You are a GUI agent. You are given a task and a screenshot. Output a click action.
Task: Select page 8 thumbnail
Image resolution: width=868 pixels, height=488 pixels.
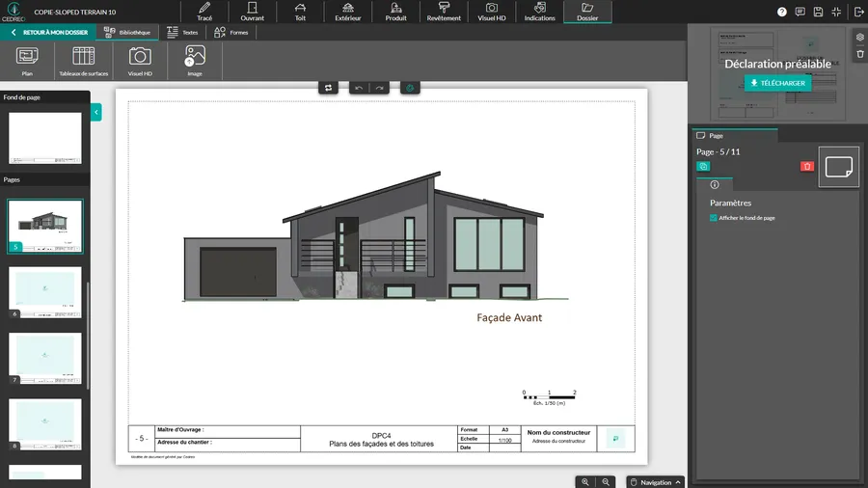coord(44,424)
